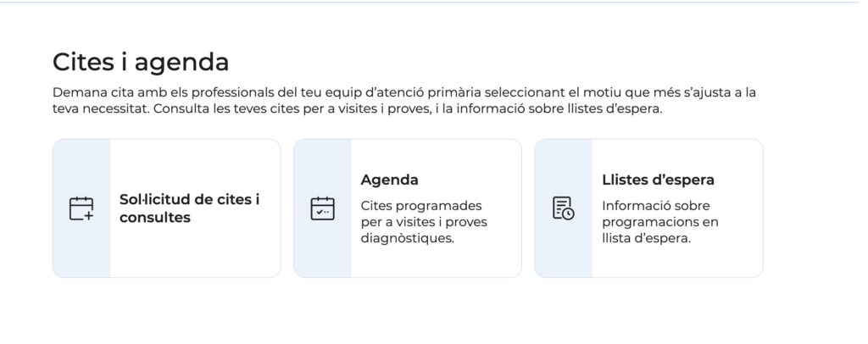Screen dimensions: 868x344
Task: Click the light blue icon panel of Llistes d'espera card
Action: tap(564, 208)
